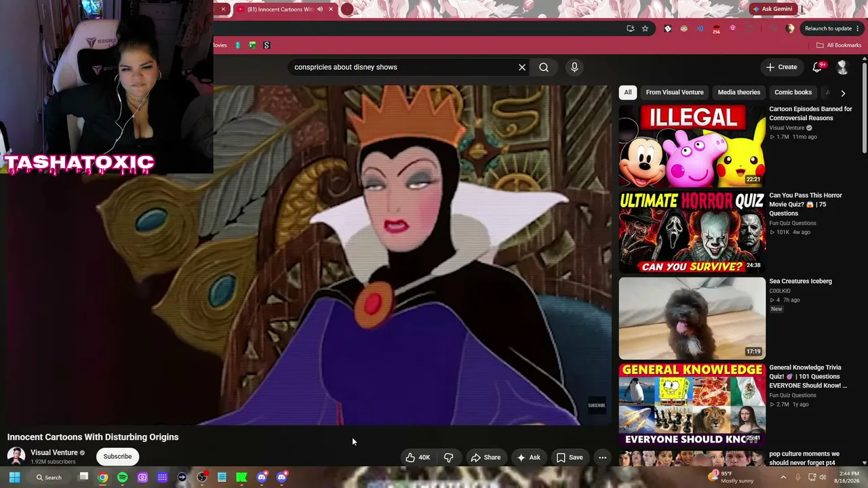Close the Innocent Cartoons browser tab
868x488 pixels.
[331, 9]
